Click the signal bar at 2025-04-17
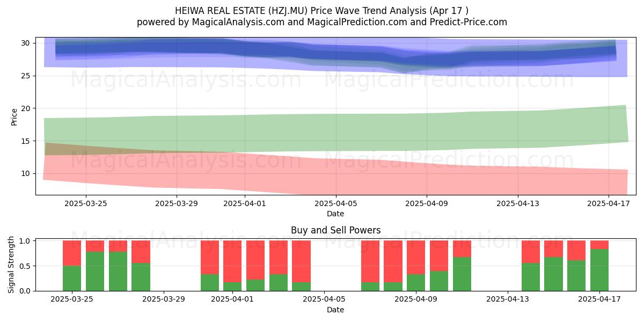 click(599, 266)
